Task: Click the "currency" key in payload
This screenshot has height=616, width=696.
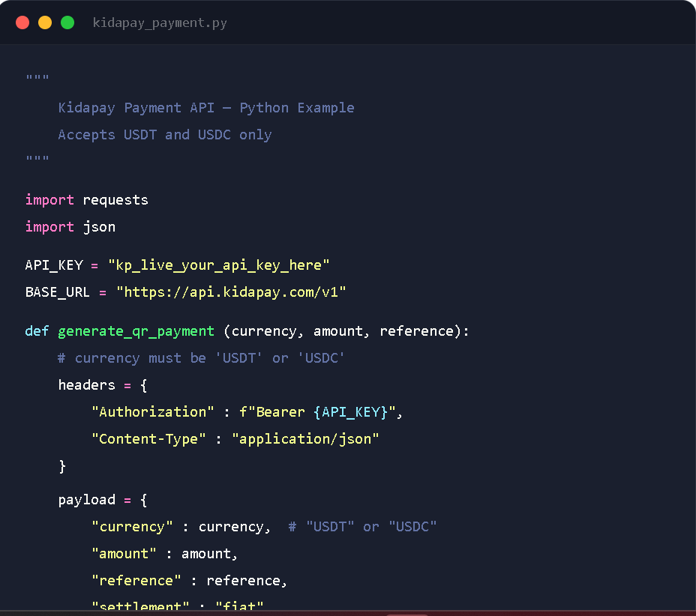Action: [x=132, y=527]
